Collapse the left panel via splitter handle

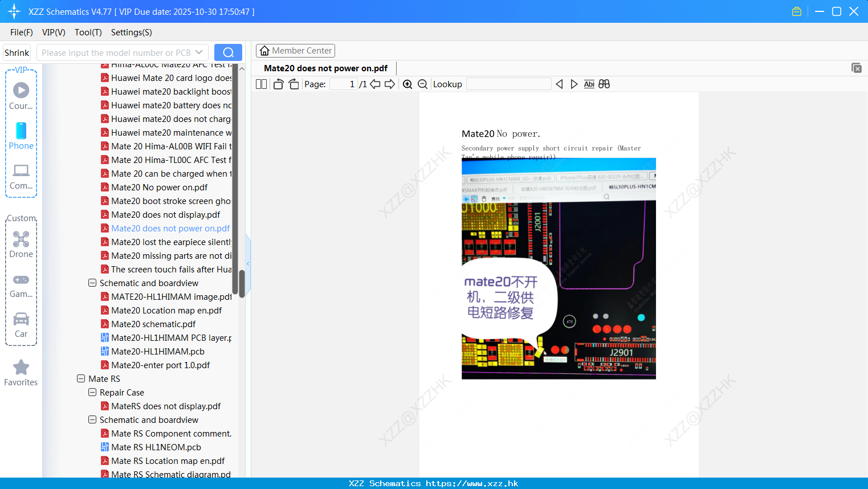pos(248,263)
